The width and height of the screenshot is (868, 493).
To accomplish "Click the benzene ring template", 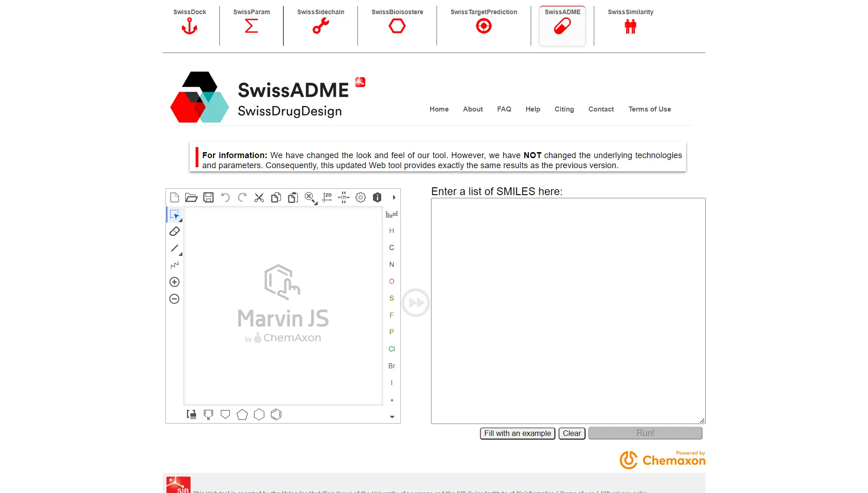I will [276, 414].
